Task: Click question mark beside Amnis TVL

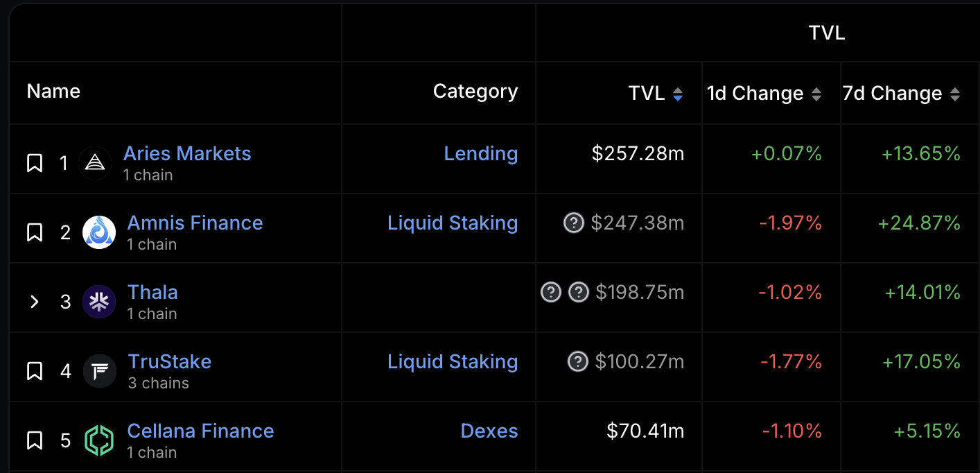Action: (574, 223)
